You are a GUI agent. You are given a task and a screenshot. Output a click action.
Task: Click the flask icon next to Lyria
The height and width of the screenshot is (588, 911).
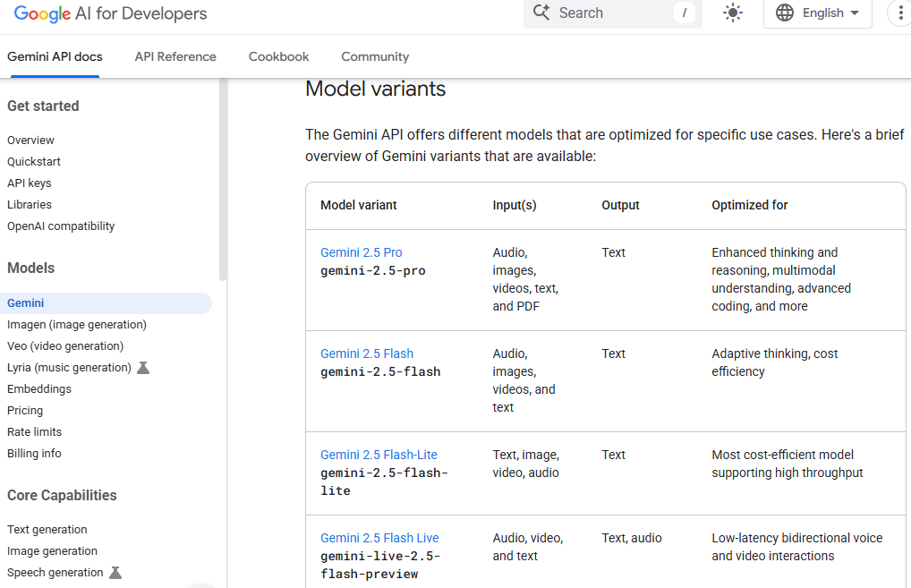143,368
